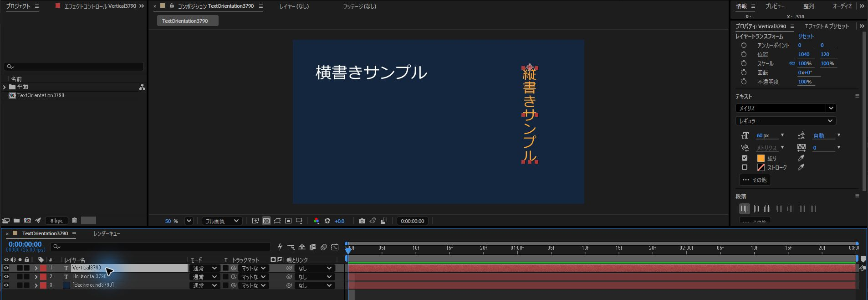
Task: Open project settings rocket icon
Action: point(38,221)
